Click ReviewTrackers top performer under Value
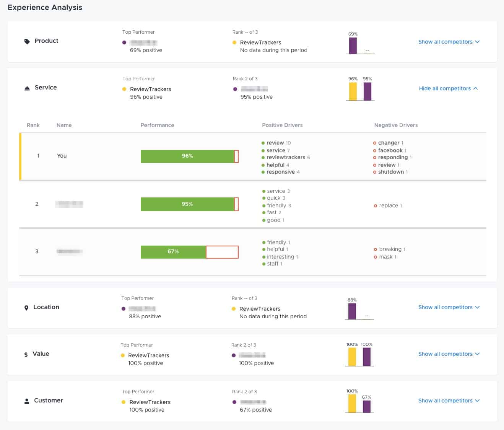 coord(149,355)
